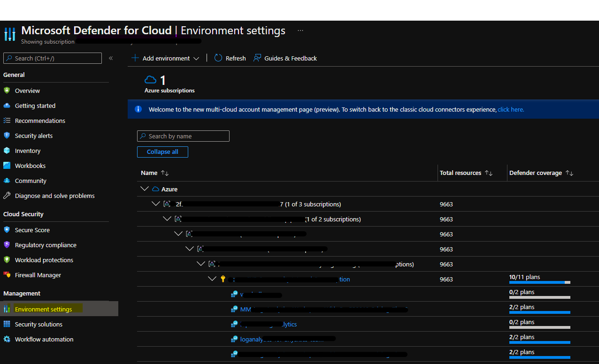Open Workbooks from the sidebar
The width and height of the screenshot is (599, 364).
click(29, 165)
